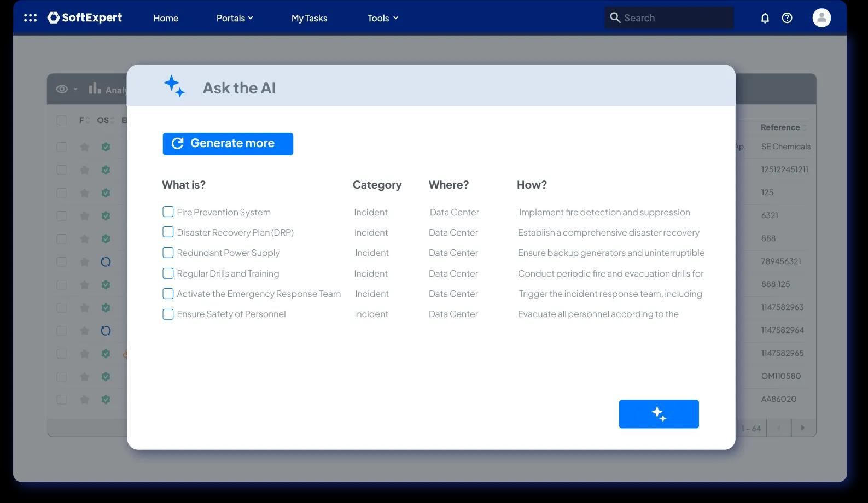This screenshot has height=503, width=868.
Task: Click blue refresh status icon in 789456321 row
Action: (x=106, y=262)
